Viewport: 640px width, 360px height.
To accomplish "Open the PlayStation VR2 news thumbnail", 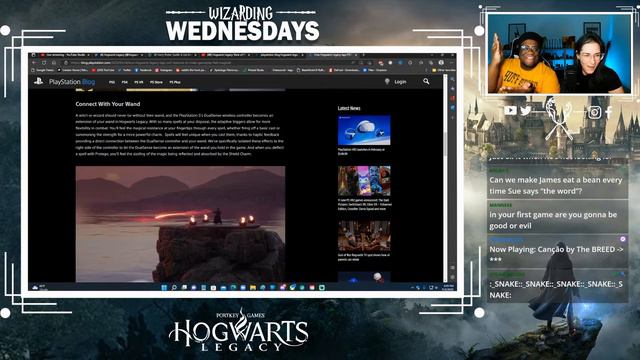I will 364,130.
